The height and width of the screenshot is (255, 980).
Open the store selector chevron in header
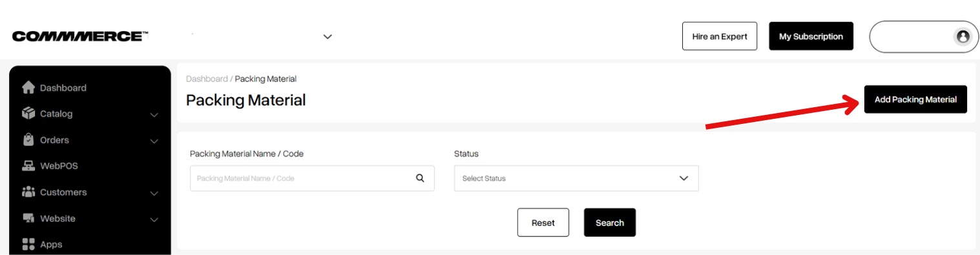pyautogui.click(x=328, y=37)
